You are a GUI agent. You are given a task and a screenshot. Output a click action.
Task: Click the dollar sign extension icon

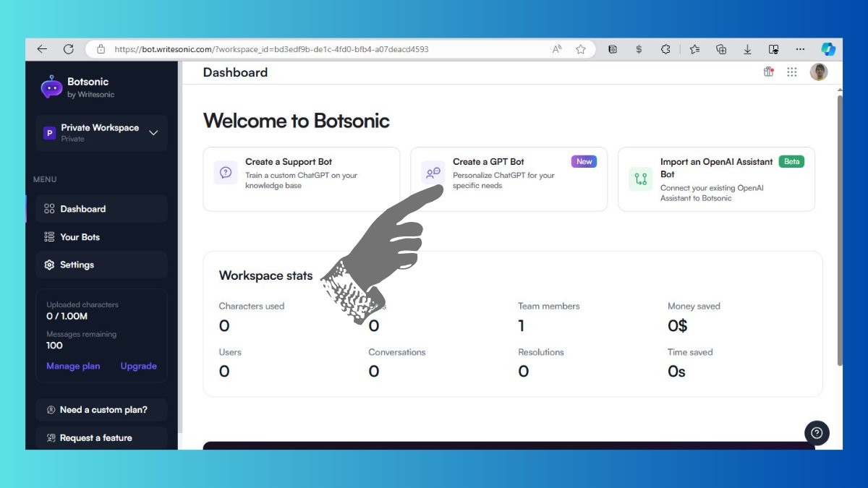(639, 49)
